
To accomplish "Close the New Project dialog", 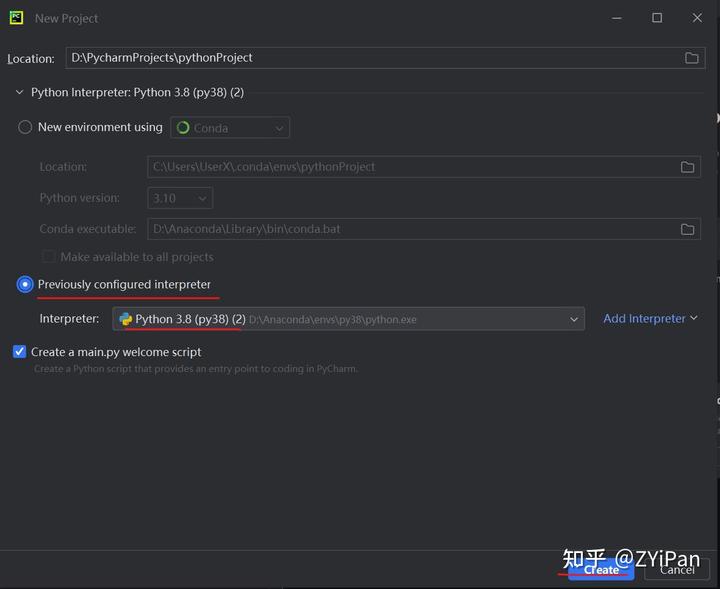I will click(699, 18).
